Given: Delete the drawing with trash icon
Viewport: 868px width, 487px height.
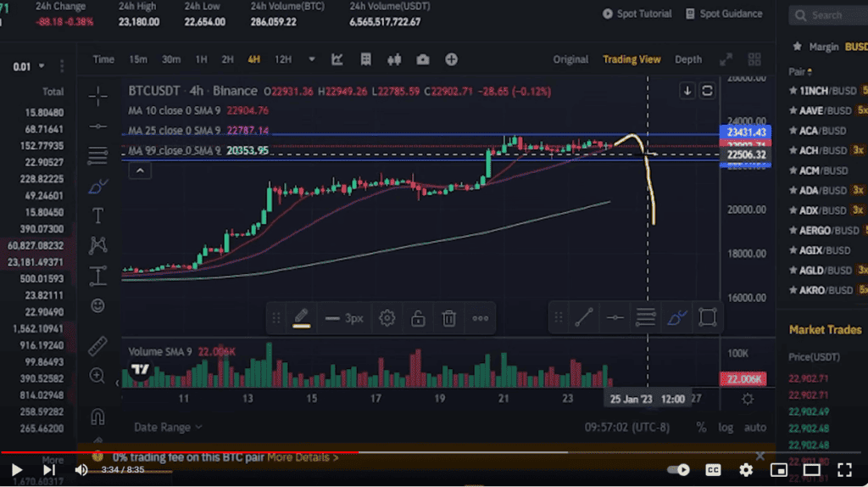Looking at the screenshot, I should click(449, 318).
